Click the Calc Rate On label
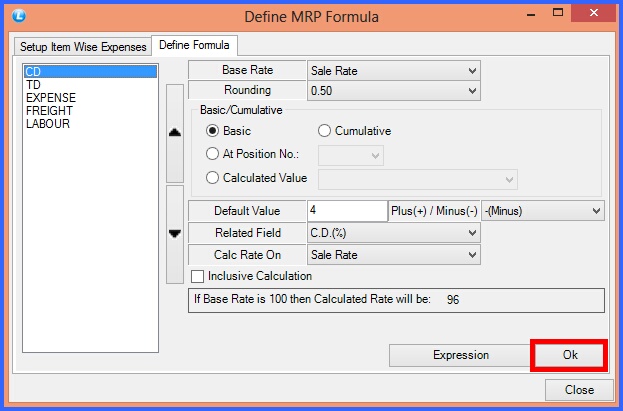Screen dimensions: 623x411 pyautogui.click(x=247, y=255)
